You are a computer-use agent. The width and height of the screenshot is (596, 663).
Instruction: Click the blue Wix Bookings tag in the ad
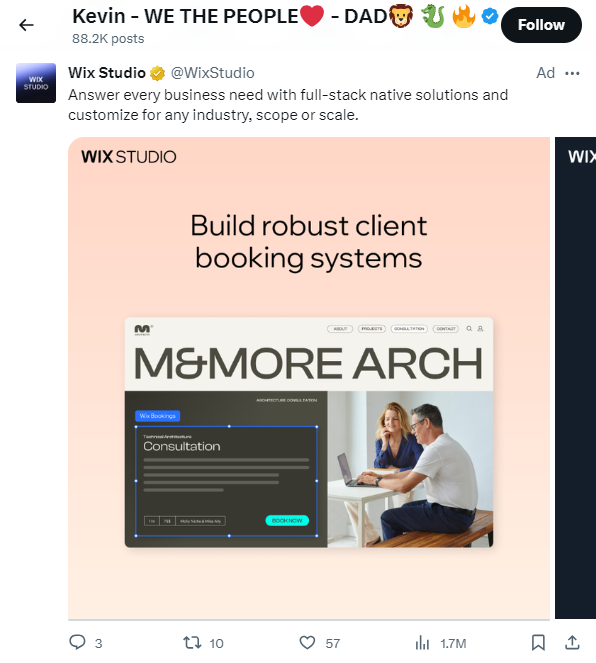158,416
